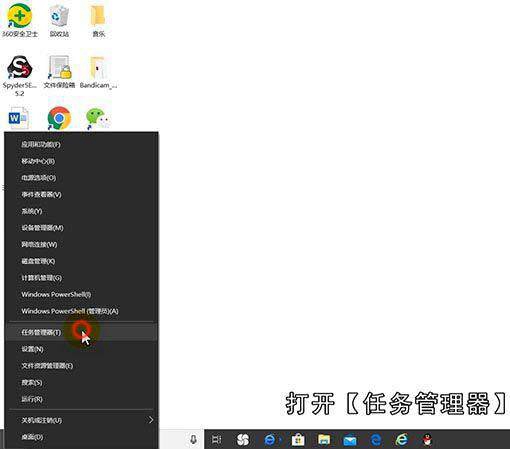Open 文件资源管理器(E) from the menu
This screenshot has width=510, height=449.
81,366
